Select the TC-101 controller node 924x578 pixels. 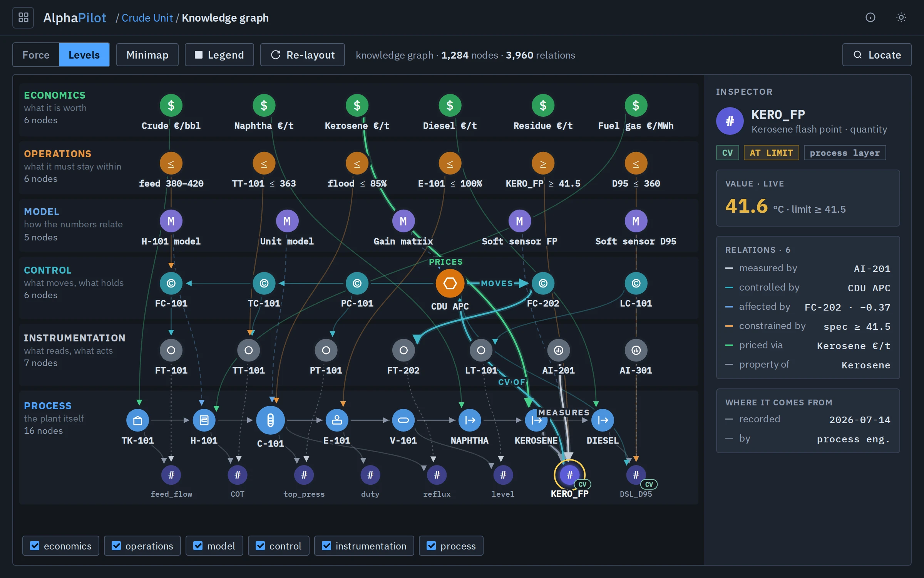point(264,284)
